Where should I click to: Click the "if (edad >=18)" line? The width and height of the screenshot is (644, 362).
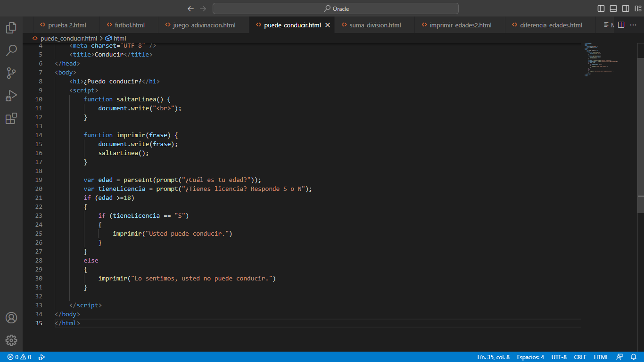[x=109, y=197]
